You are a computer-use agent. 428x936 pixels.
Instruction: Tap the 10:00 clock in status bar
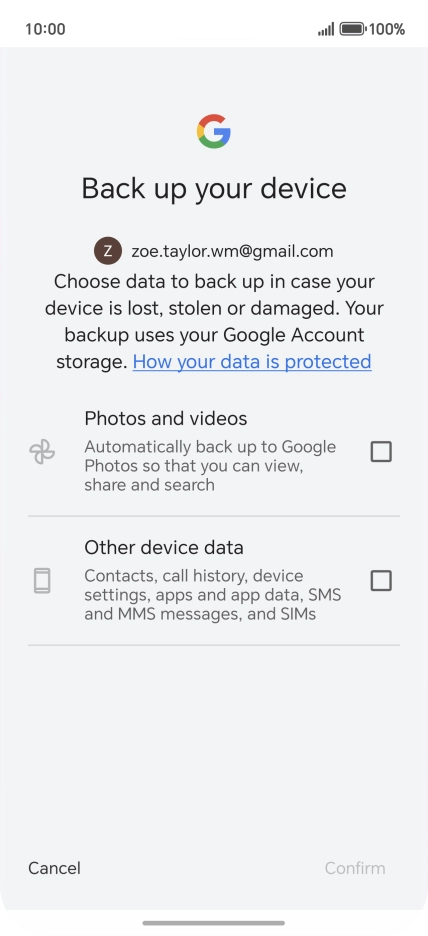coord(45,29)
